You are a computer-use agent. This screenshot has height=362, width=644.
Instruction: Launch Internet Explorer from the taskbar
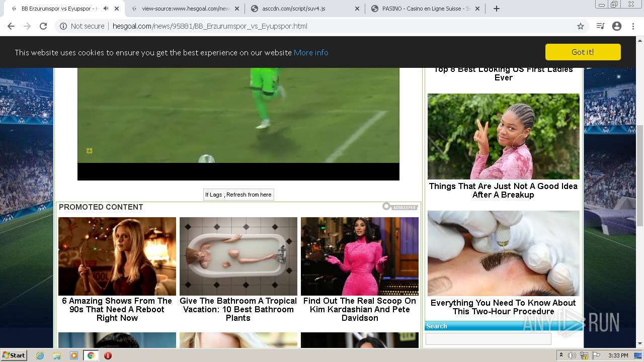tap(40, 355)
